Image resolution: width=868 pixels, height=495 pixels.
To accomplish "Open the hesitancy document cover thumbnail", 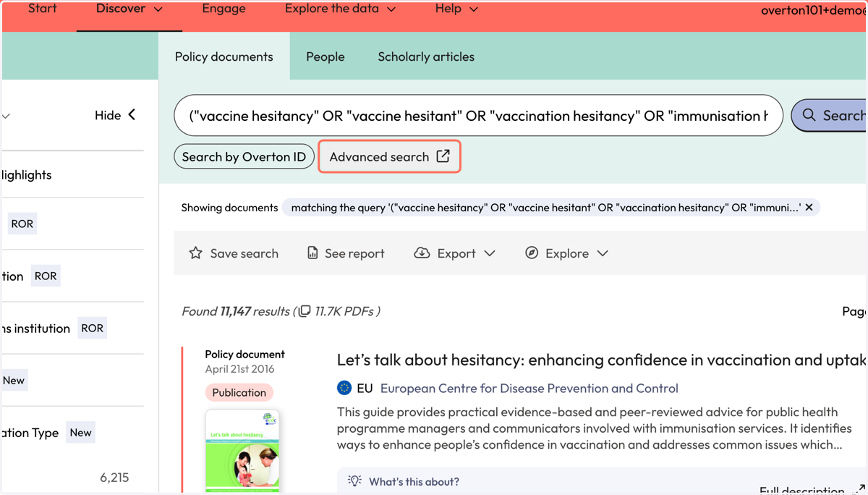I will (242, 452).
